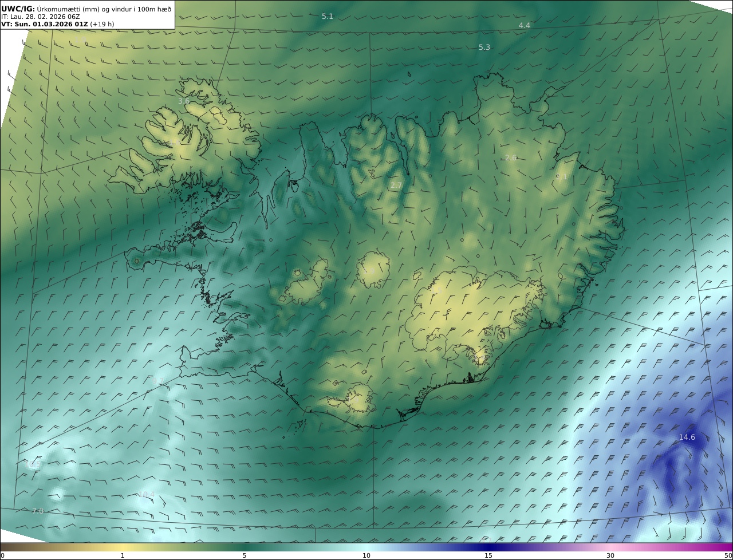
Task: Click the 7.0 value at lower left
Action: point(38,511)
